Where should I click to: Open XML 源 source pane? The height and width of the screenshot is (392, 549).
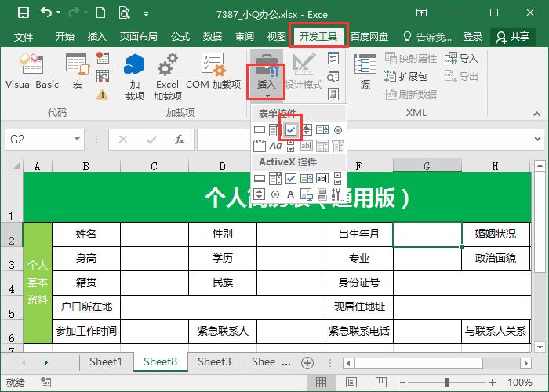[365, 71]
